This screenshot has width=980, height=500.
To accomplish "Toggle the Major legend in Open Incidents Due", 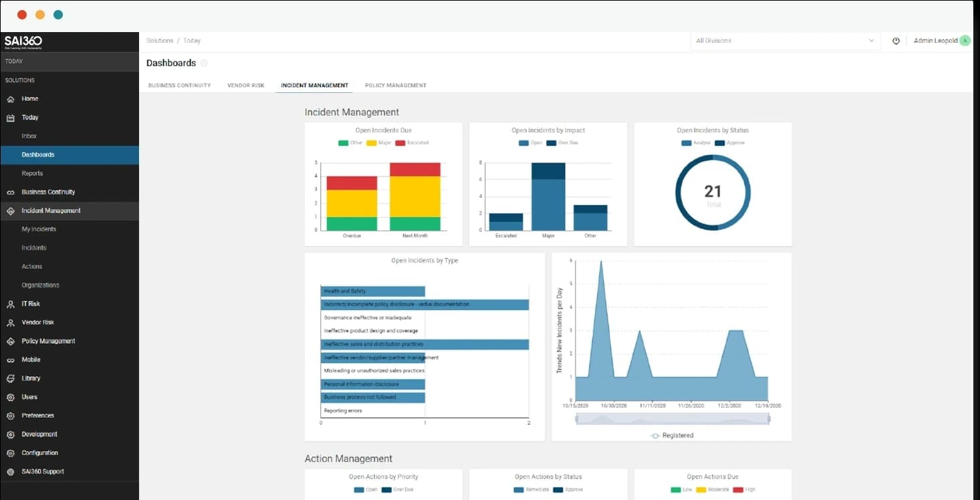I will [379, 143].
